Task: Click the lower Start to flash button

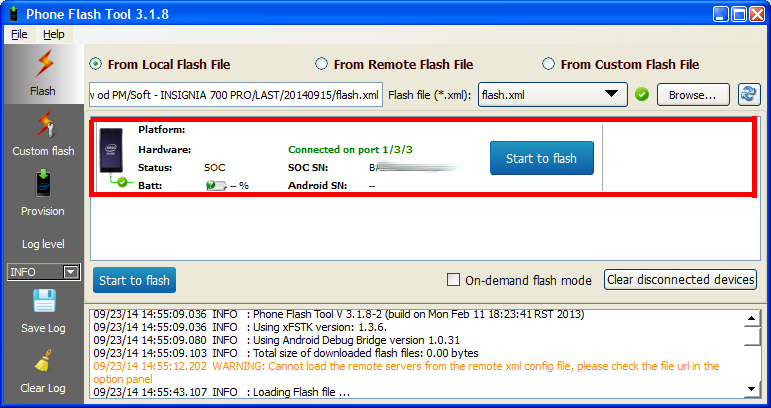Action: [134, 280]
